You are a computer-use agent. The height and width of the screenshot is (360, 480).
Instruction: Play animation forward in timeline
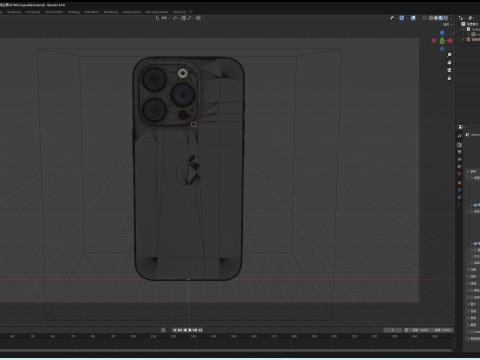pos(190,330)
